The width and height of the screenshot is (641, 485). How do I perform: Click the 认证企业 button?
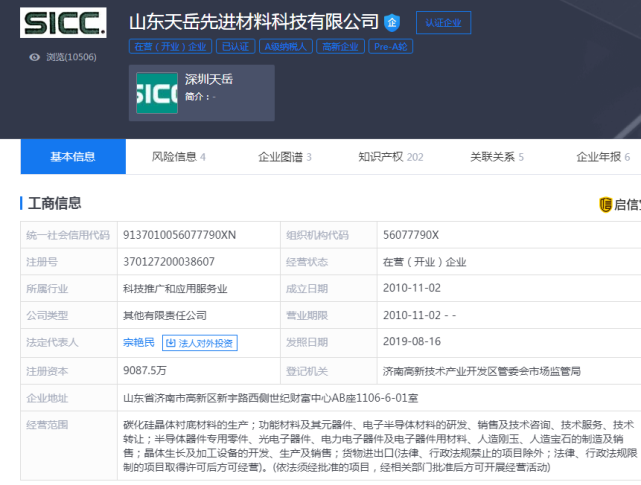(443, 22)
